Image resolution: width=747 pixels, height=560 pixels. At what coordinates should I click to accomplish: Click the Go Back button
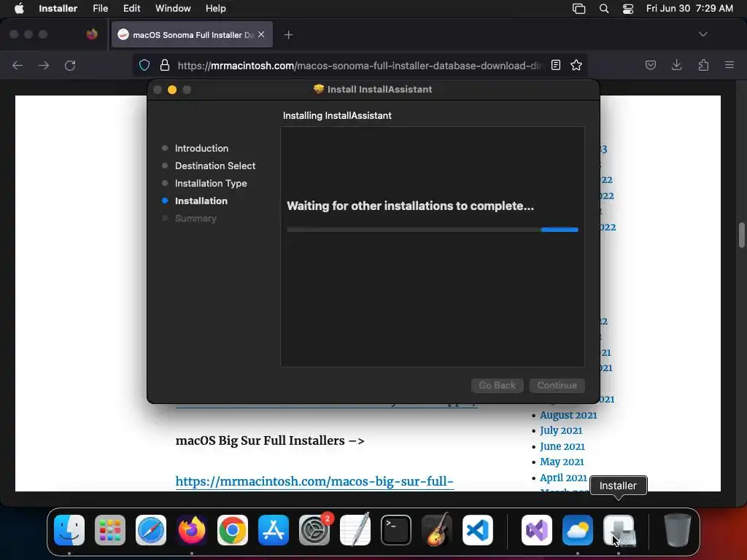[497, 385]
